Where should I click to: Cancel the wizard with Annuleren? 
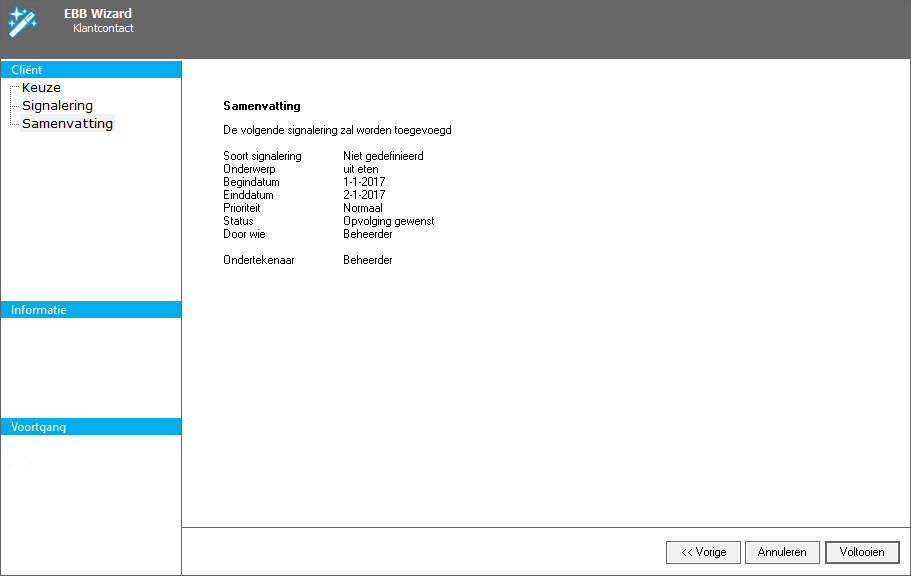782,552
